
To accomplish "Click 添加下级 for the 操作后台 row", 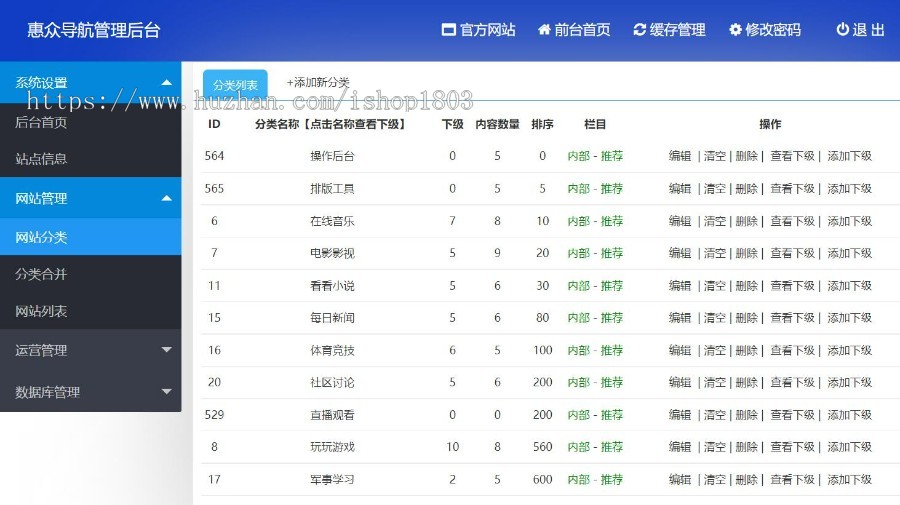I will (849, 156).
